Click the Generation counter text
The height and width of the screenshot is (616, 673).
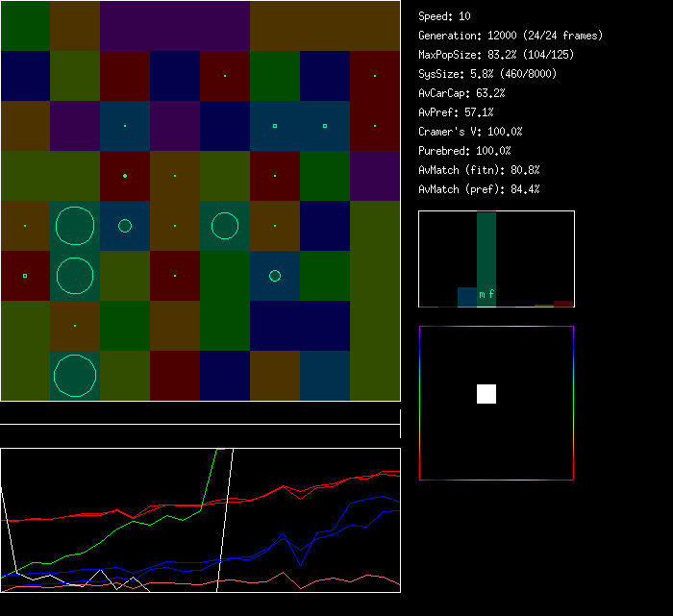point(511,36)
